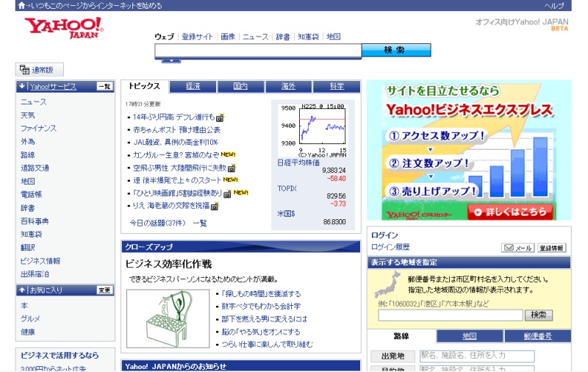Open ファイナンス in the services list
This screenshot has height=372, width=588.
[x=38, y=128]
